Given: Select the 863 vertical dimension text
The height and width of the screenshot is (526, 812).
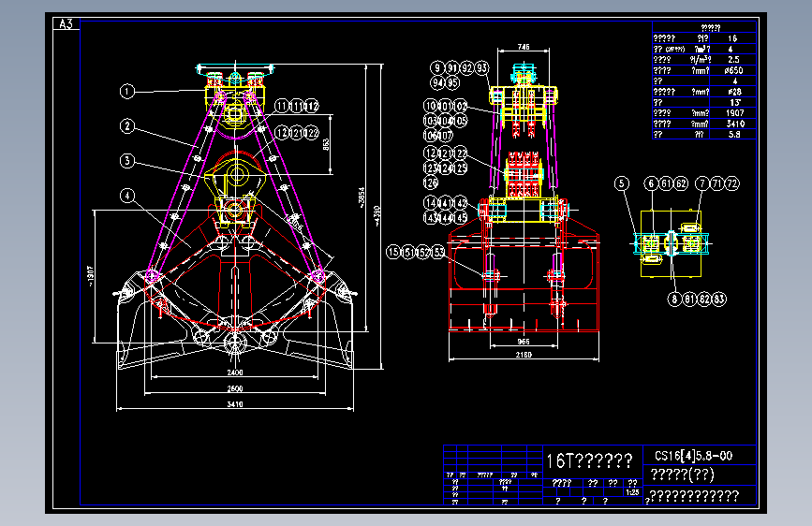Looking at the screenshot, I should (326, 144).
